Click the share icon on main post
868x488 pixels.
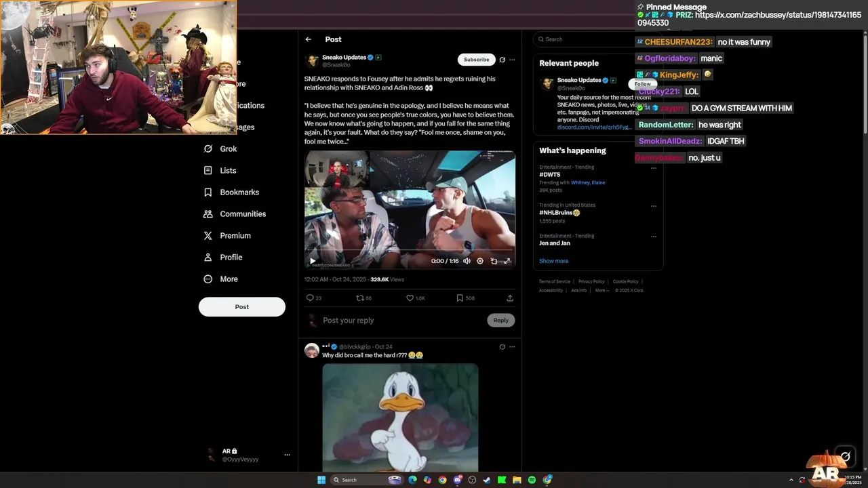(510, 298)
